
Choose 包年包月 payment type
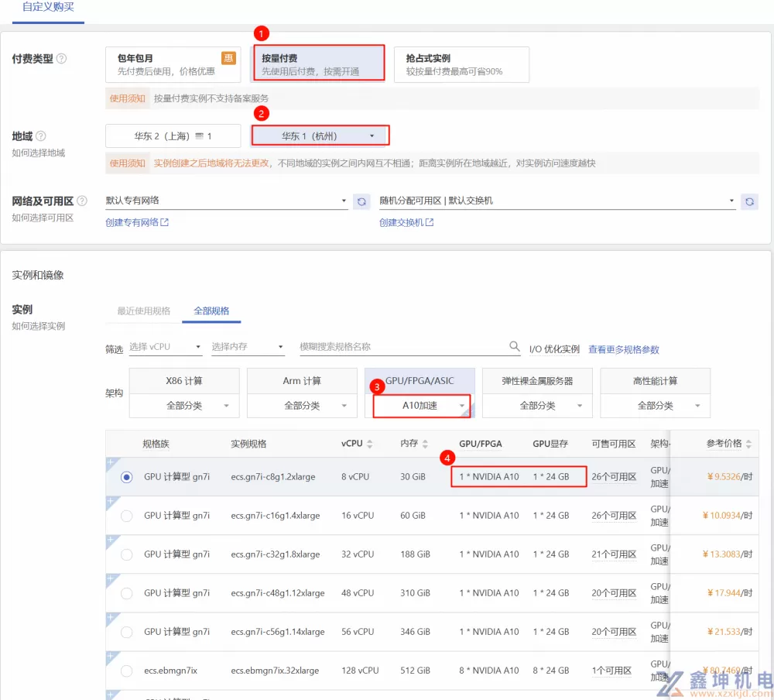(x=173, y=64)
